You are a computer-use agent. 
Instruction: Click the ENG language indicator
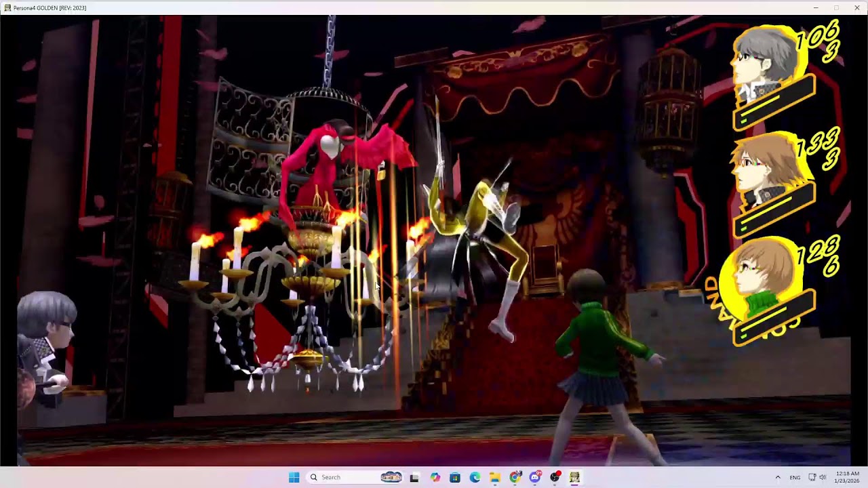point(795,477)
